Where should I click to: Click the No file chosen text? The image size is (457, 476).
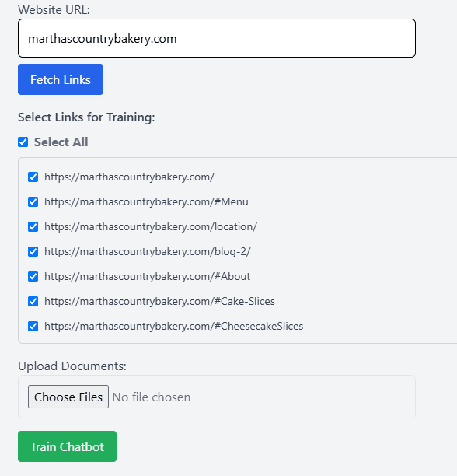pyautogui.click(x=152, y=397)
